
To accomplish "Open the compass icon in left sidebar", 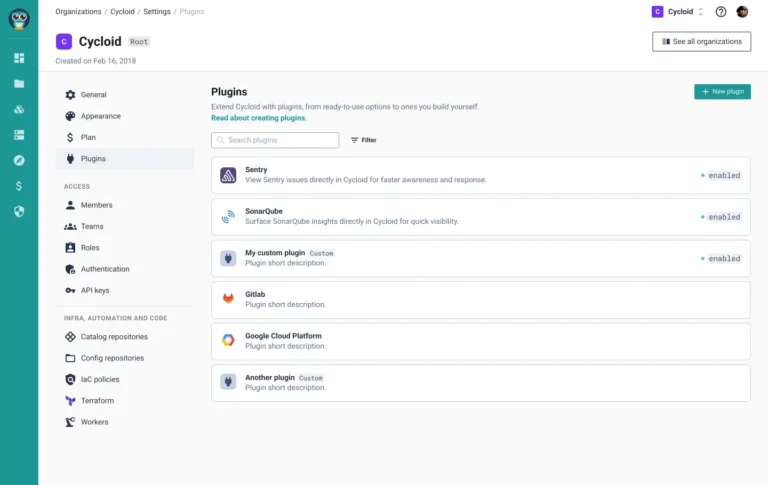I will coord(19,160).
